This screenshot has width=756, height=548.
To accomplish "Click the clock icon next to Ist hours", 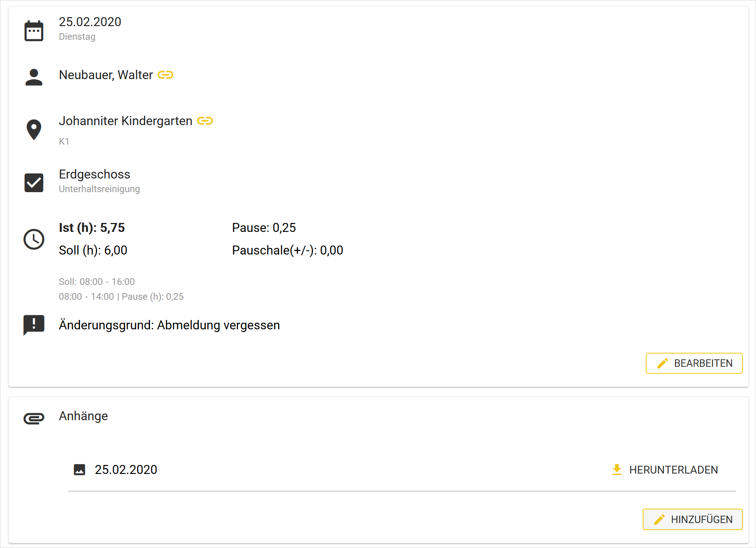I will coord(34,239).
